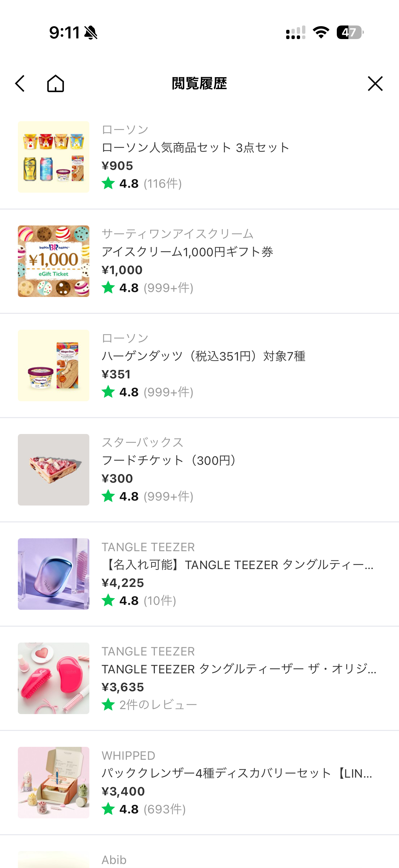Open ハーゲンダッツ（税込351円）対象7種 item
The width and height of the screenshot is (399, 868).
203,356
